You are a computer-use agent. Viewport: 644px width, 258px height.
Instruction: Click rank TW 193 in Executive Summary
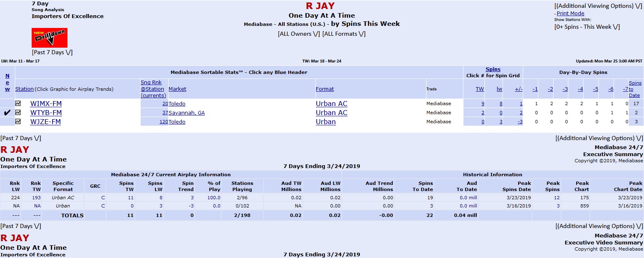pos(37,198)
